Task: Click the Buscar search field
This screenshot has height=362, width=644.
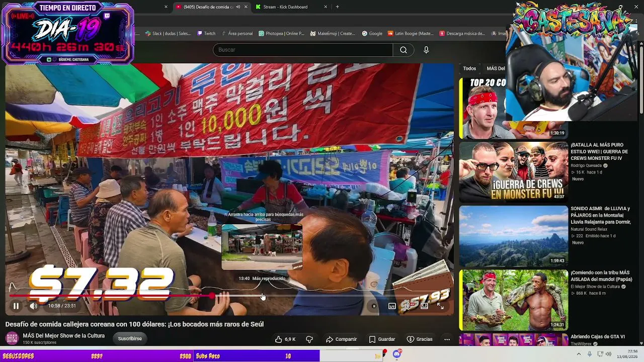Action: [303, 50]
